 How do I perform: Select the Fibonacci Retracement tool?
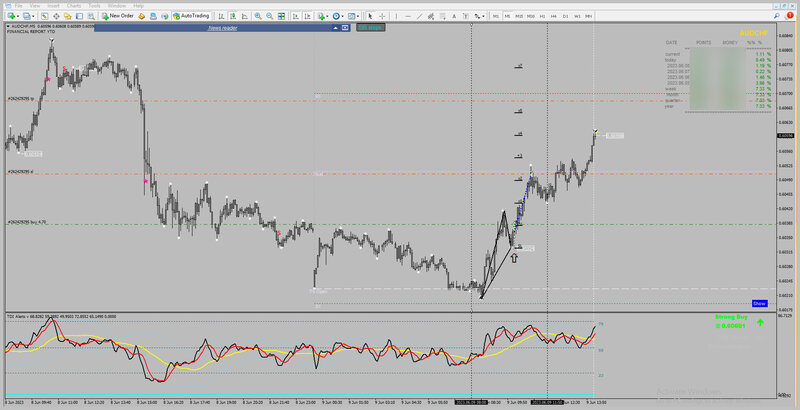point(442,16)
